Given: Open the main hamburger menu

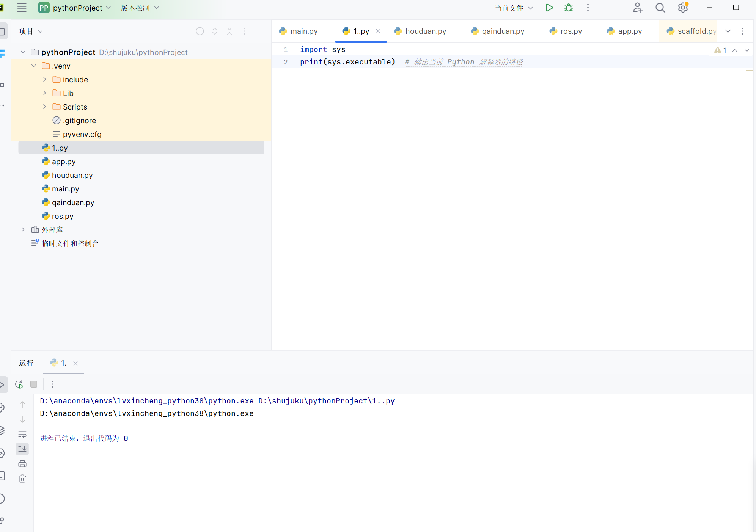Looking at the screenshot, I should (x=22, y=8).
